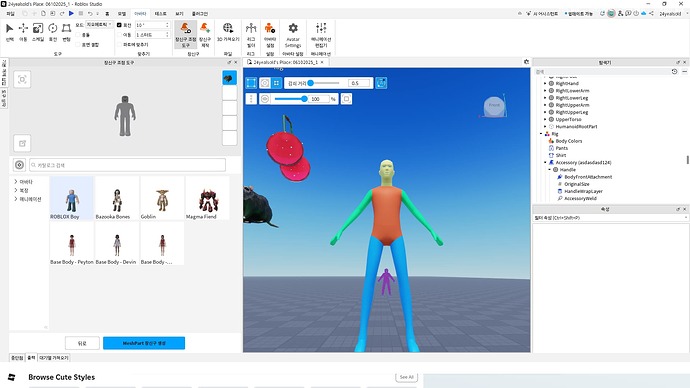Click the See All button near Browse Cute Styles
The image size is (690, 388).
click(406, 377)
